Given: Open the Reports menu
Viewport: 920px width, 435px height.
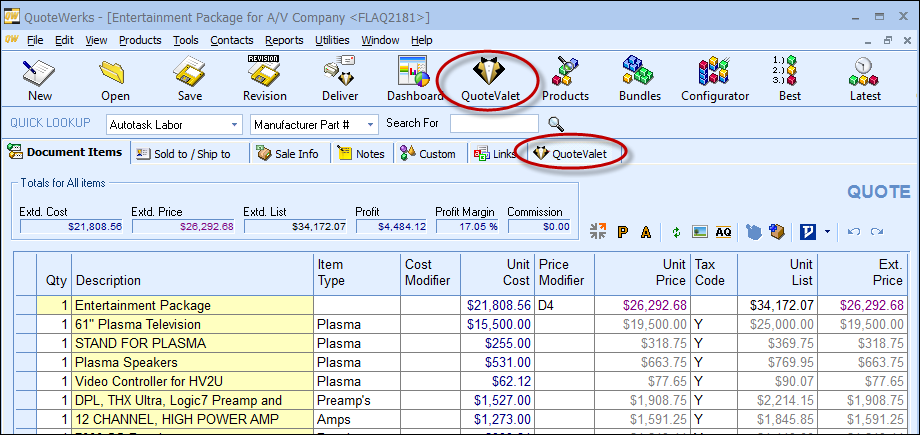Looking at the screenshot, I should (x=284, y=41).
